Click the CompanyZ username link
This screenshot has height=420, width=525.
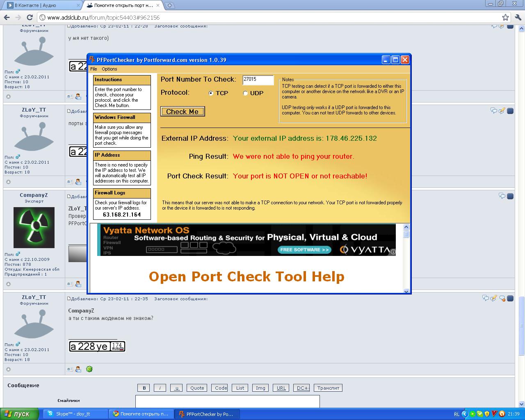point(34,195)
